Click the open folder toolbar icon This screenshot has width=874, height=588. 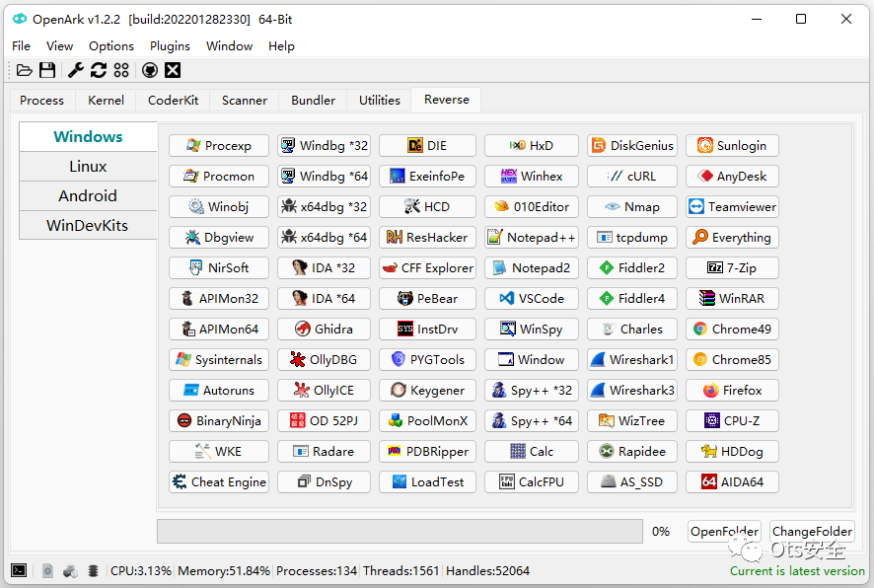(24, 70)
